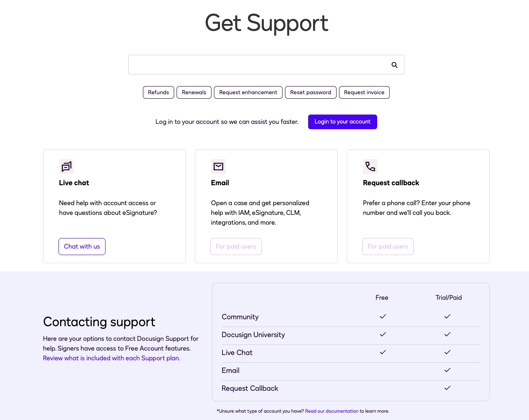The image size is (529, 420).
Task: Select the Reset password topic
Action: [x=311, y=92]
